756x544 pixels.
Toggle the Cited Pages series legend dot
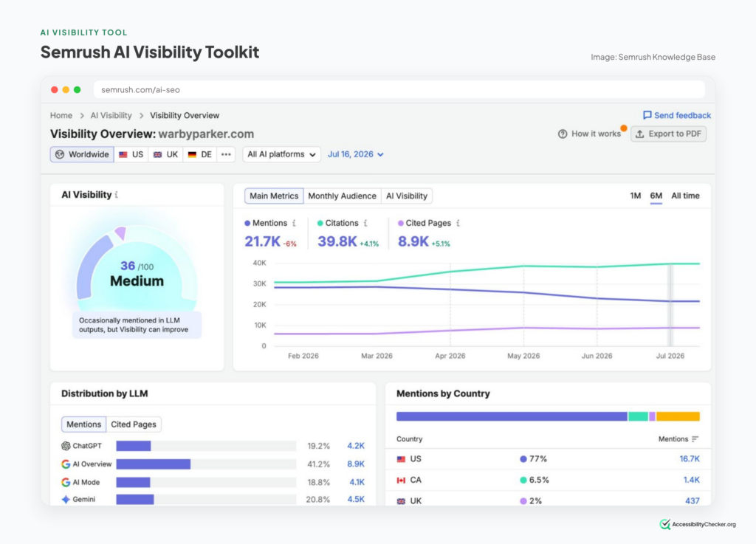tap(401, 223)
